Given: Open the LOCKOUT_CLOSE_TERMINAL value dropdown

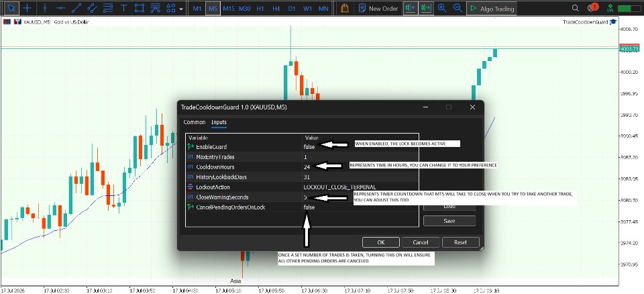Looking at the screenshot, I should (360, 187).
